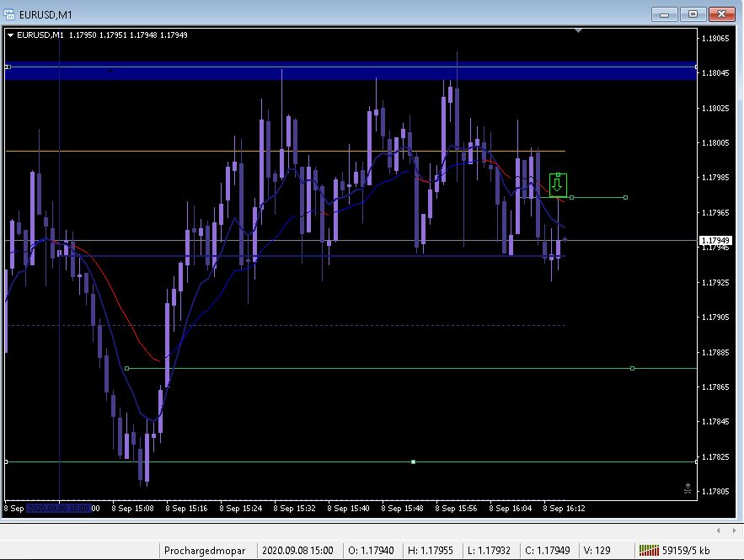744x560 pixels.
Task: Minimize the EURUSD,M1 chart window
Action: click(x=664, y=14)
